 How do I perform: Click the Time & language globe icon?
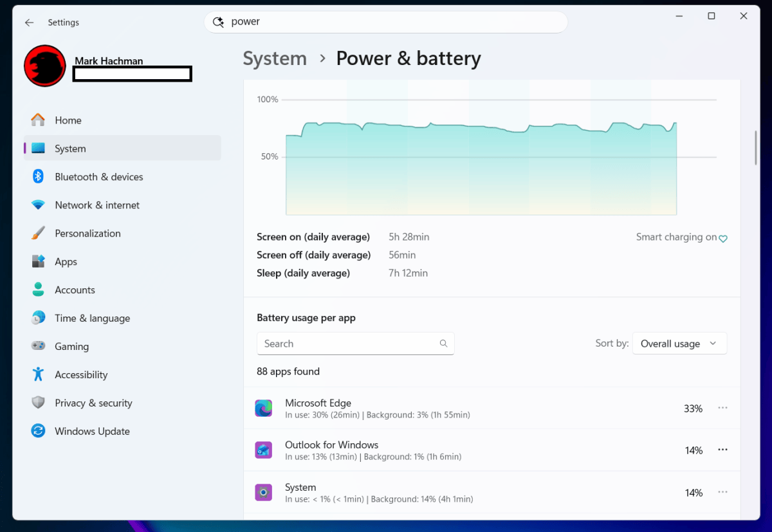[x=39, y=318]
